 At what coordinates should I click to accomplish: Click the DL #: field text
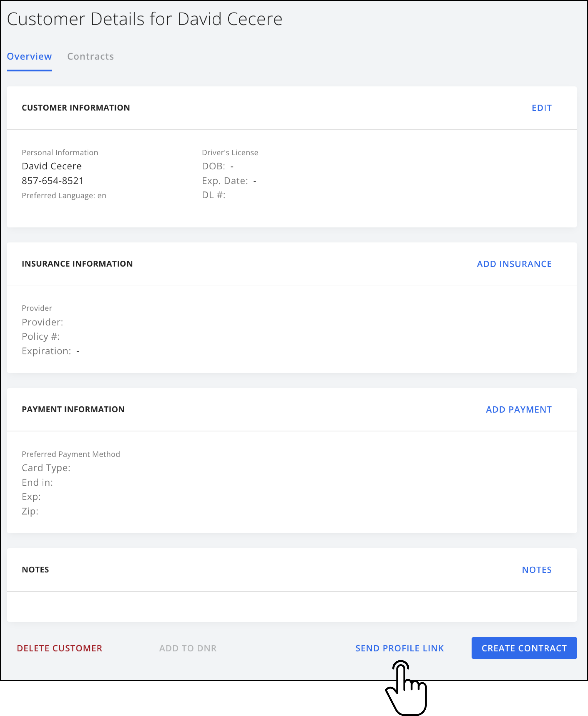(x=214, y=195)
